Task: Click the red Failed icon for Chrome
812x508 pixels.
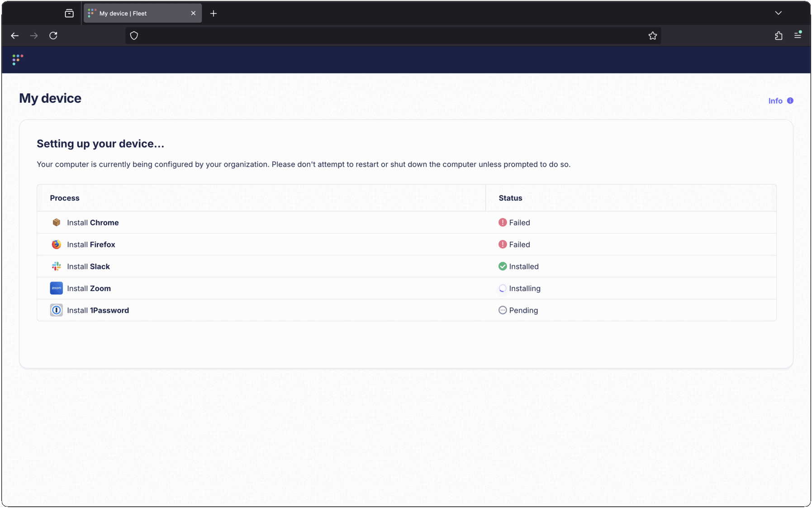Action: 502,222
